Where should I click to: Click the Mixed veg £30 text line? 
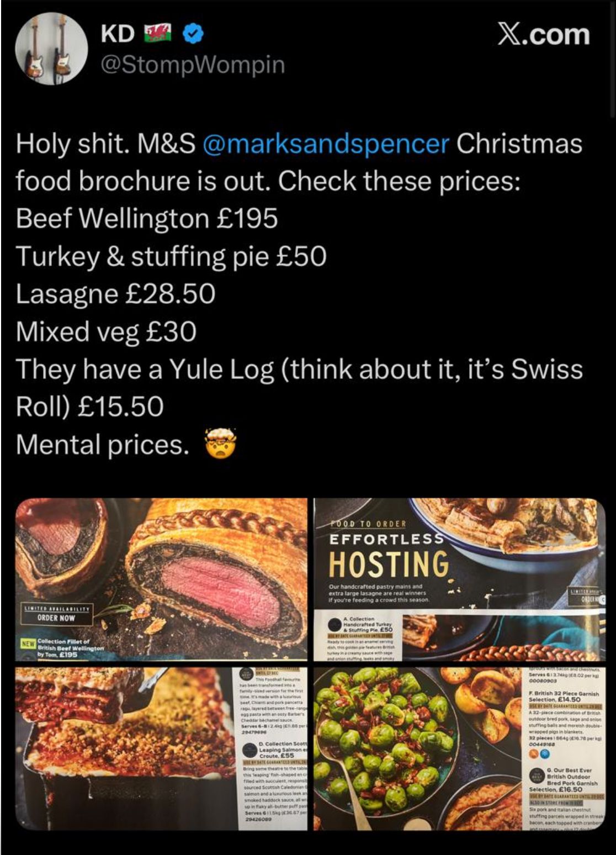tap(106, 331)
